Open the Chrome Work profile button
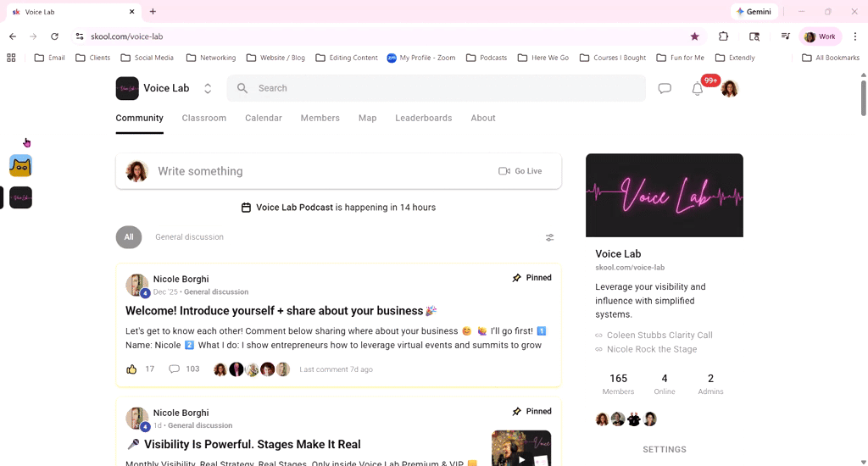 pos(821,36)
